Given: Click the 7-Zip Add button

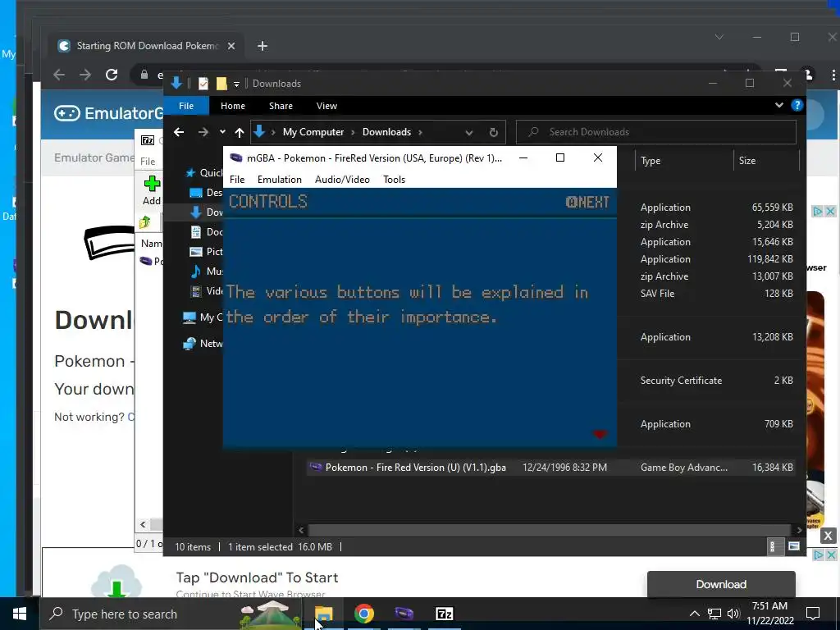Looking at the screenshot, I should pyautogui.click(x=152, y=191).
